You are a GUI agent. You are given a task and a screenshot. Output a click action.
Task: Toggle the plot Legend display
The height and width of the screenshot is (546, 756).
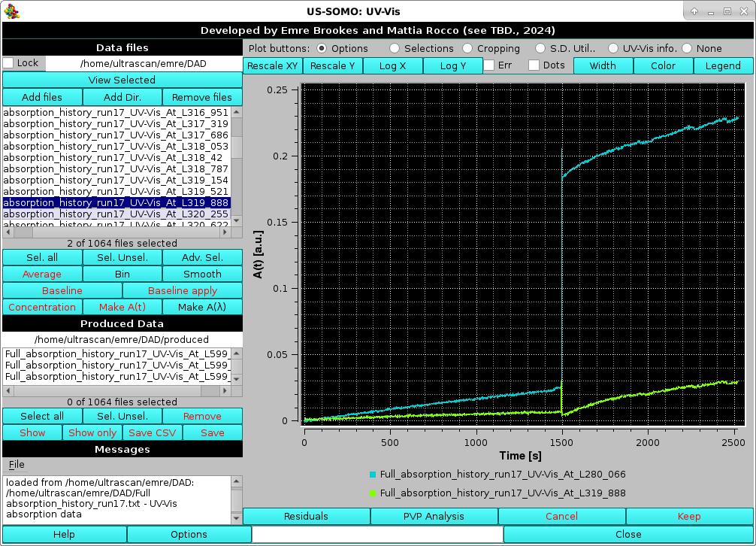(721, 65)
